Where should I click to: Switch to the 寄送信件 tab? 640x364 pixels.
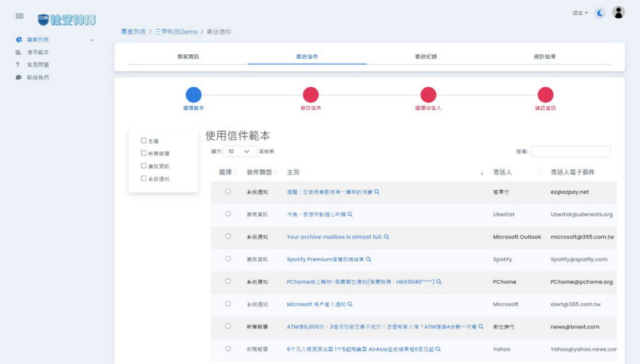(x=307, y=57)
